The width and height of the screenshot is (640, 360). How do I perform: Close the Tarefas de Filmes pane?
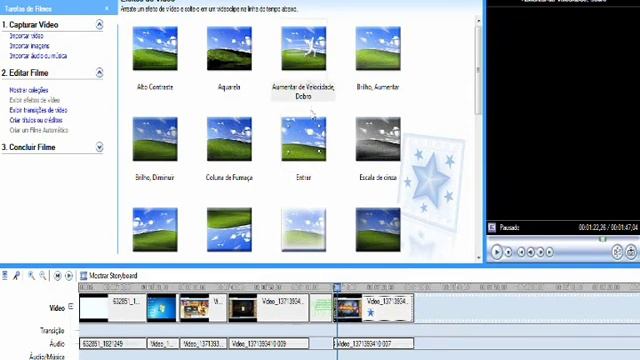[107, 9]
